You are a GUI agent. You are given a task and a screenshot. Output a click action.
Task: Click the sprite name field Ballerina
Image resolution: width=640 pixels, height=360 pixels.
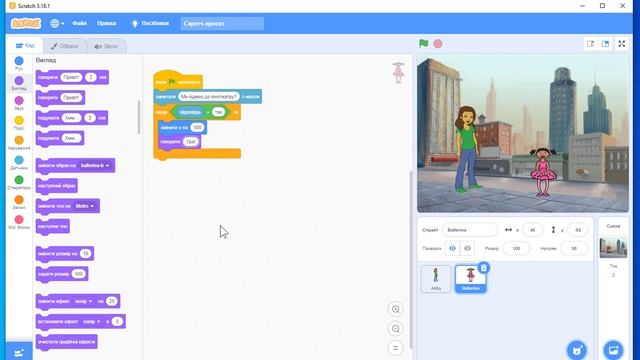470,230
